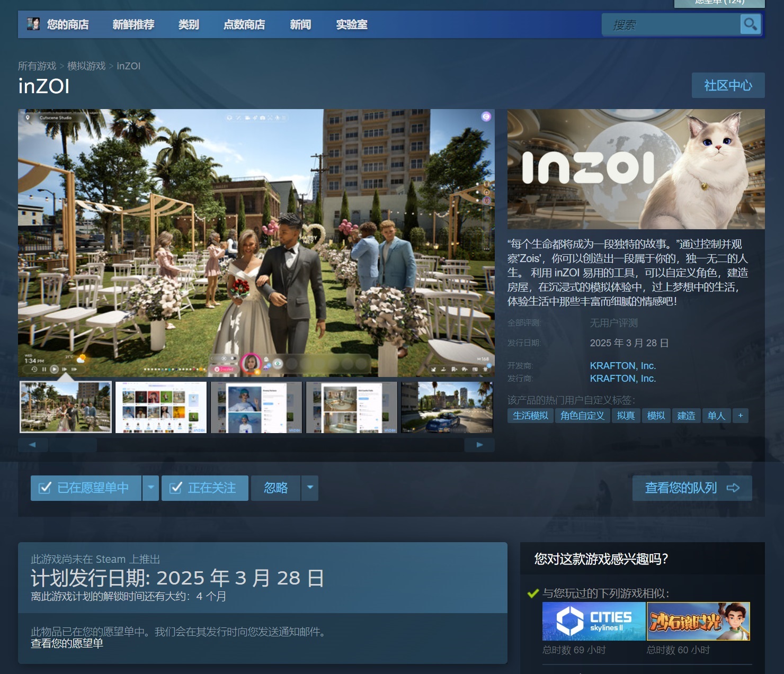The height and width of the screenshot is (674, 784).
Task: Click the inZOI breadcrumb link
Action: pos(128,66)
